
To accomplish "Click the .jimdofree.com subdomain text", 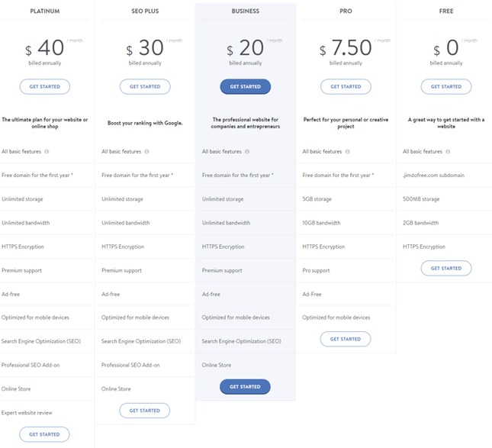I will [x=433, y=176].
